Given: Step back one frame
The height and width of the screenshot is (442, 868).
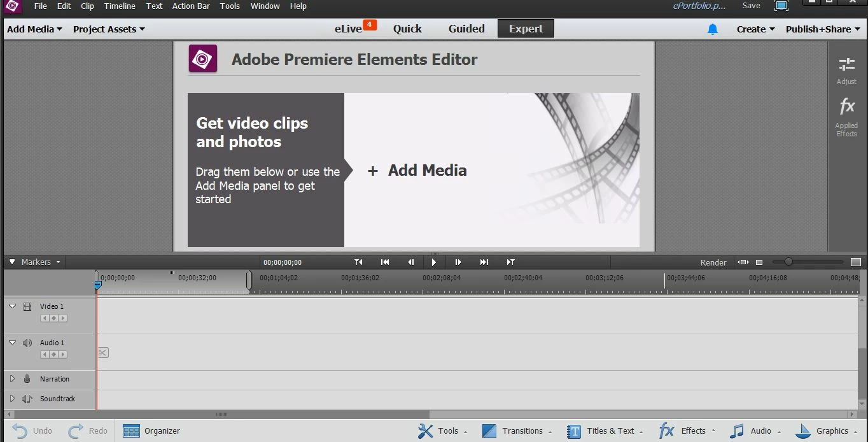Looking at the screenshot, I should 410,262.
